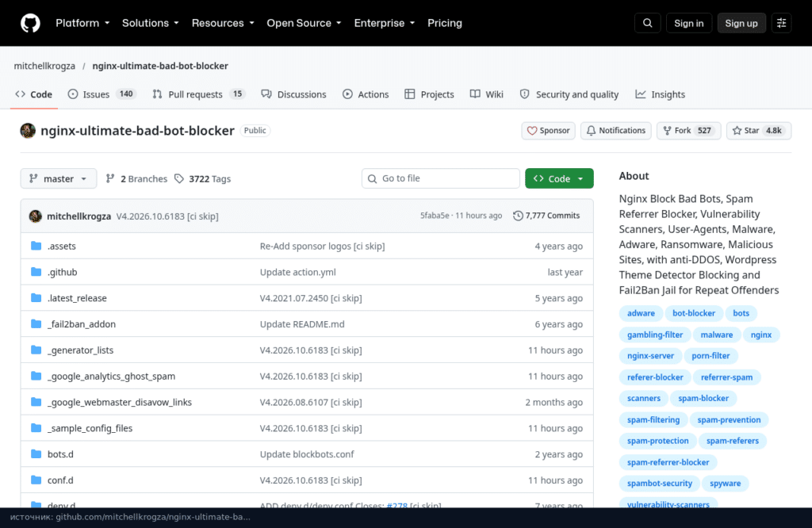Click the star icon to star the repository
Viewport: 812px width, 528px height.
point(737,131)
